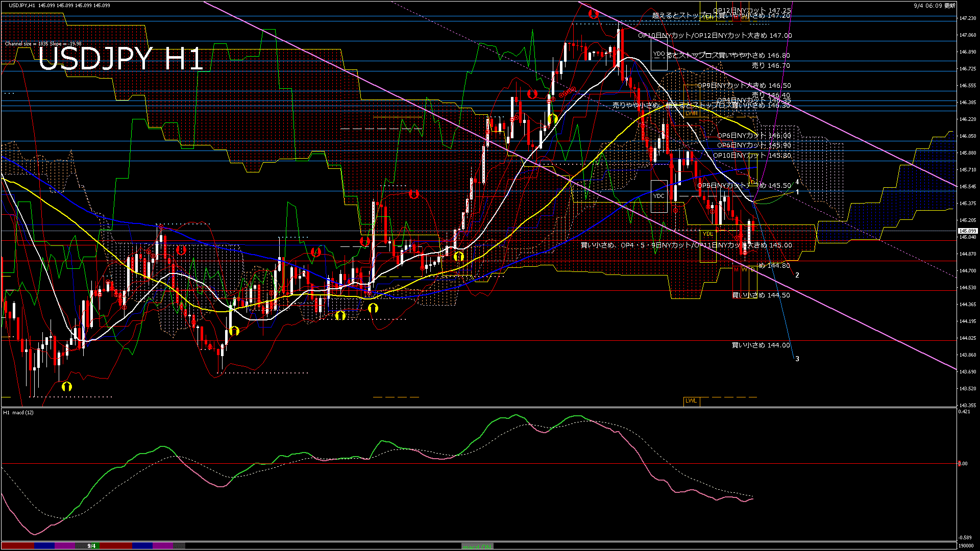
Task: Click the Channel size Slope info text
Action: coord(43,44)
